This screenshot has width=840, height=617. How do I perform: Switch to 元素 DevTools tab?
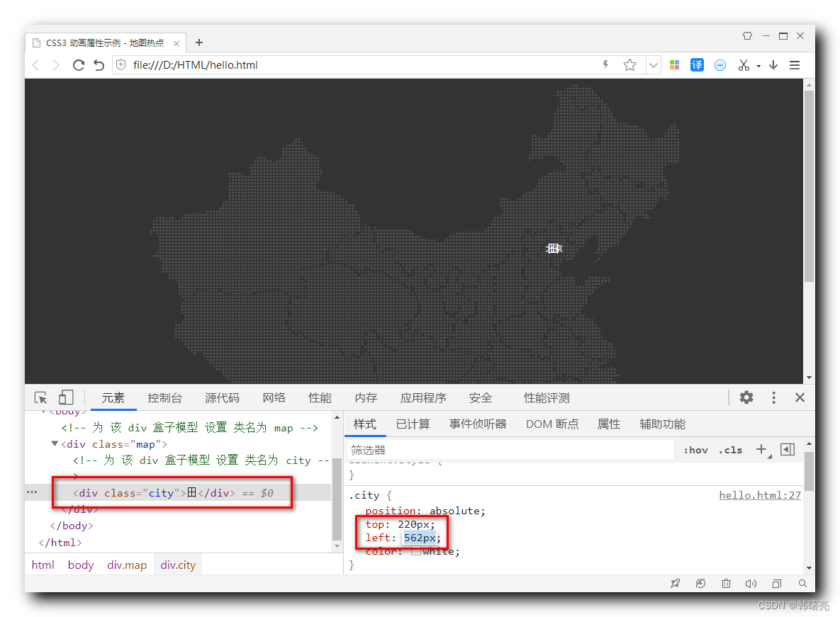113,398
